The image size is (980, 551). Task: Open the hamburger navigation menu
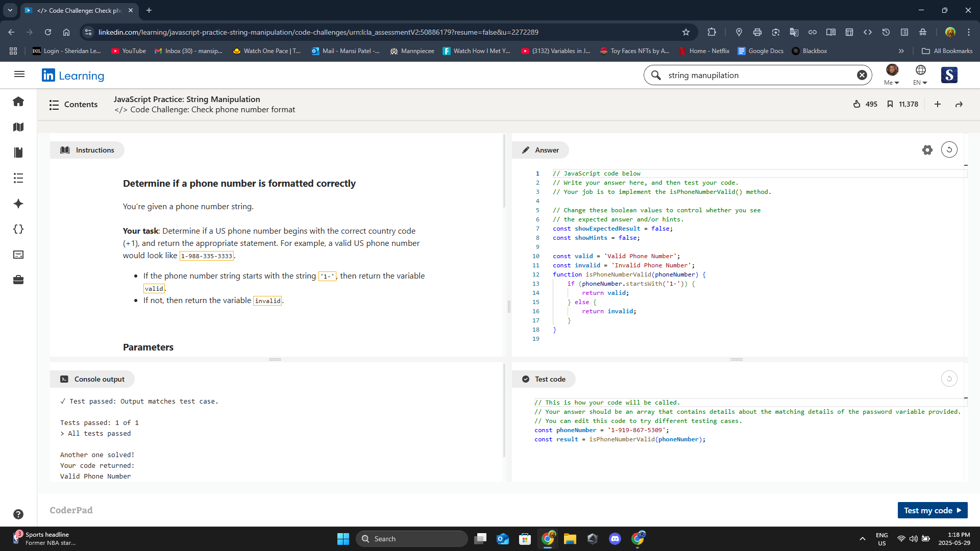(x=19, y=74)
